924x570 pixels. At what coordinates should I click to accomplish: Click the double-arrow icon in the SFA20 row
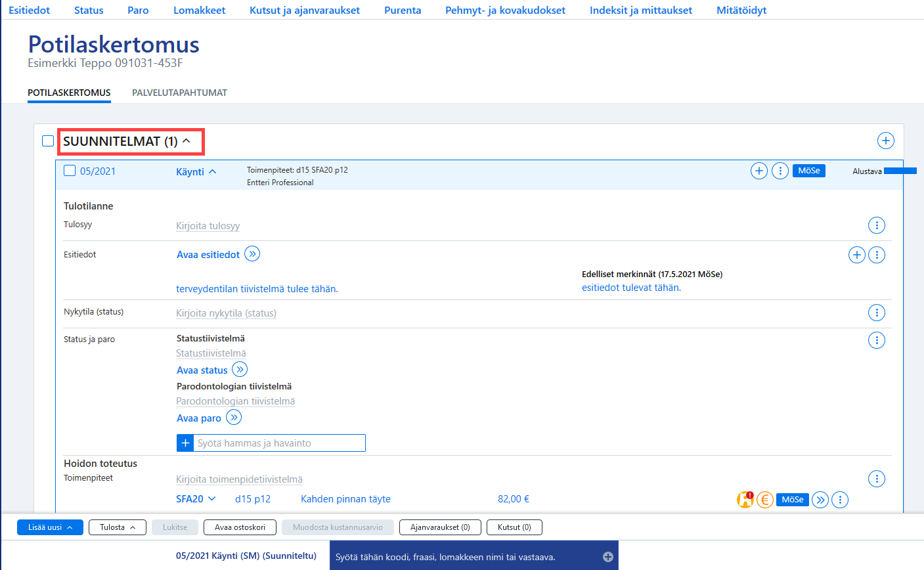pos(820,500)
